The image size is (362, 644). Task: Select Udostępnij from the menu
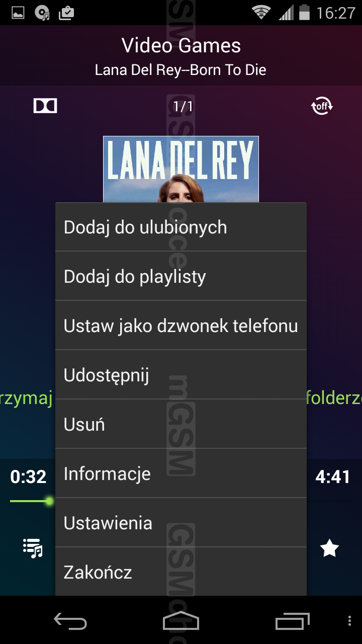[181, 375]
